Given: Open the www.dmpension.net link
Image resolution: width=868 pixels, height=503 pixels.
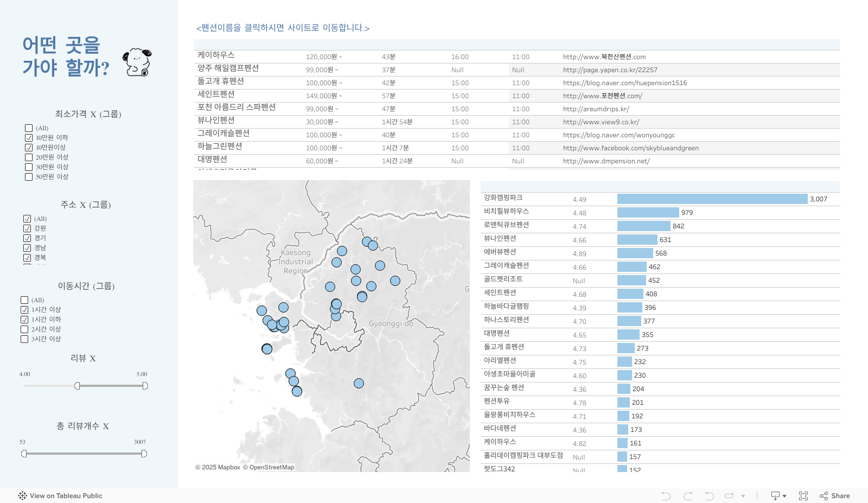Looking at the screenshot, I should click(607, 161).
